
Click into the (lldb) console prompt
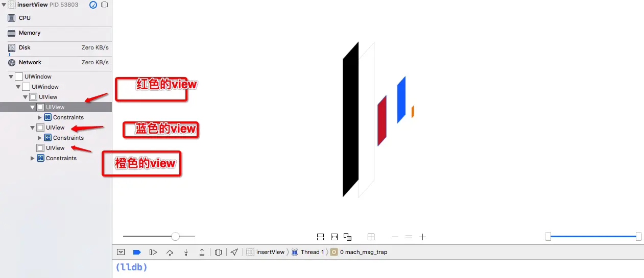131,267
